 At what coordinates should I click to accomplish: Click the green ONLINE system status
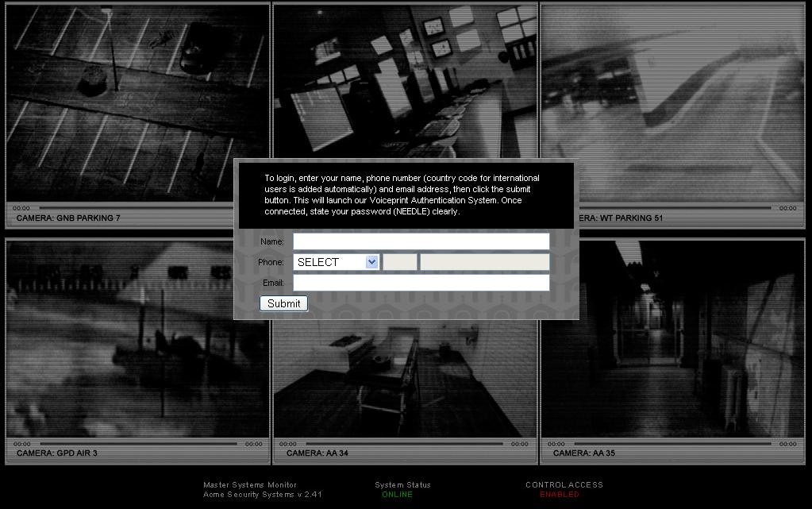397,495
